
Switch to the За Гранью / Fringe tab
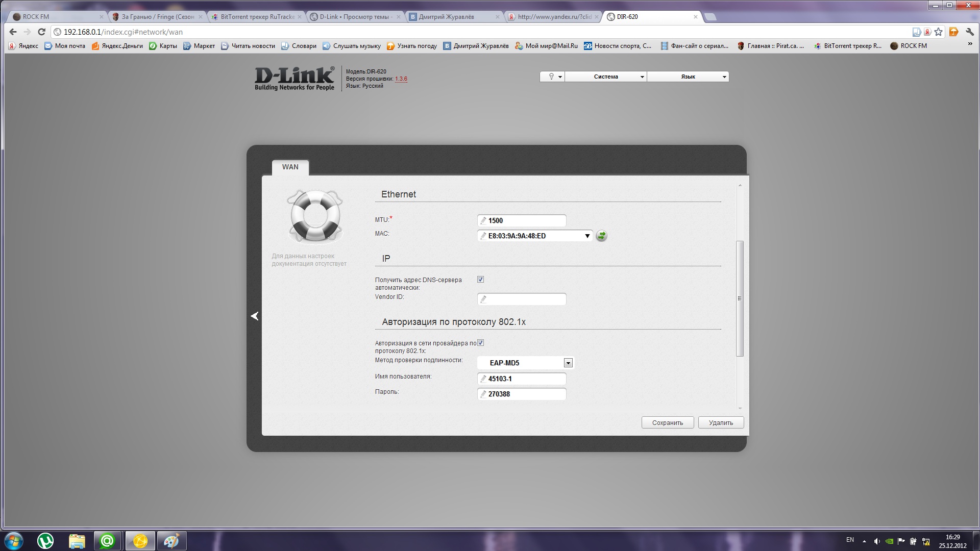coord(157,17)
